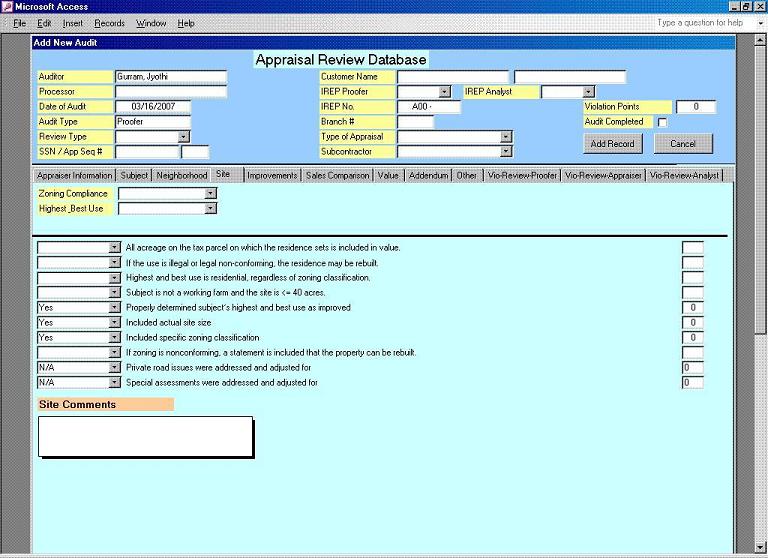The width and height of the screenshot is (768, 558).
Task: Click the IREP No. field
Action: (429, 107)
